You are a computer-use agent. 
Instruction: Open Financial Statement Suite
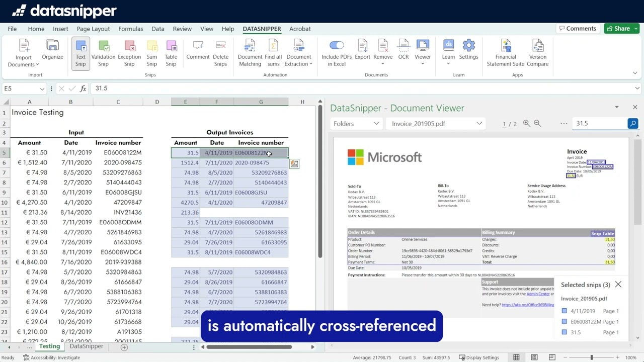coord(506,53)
